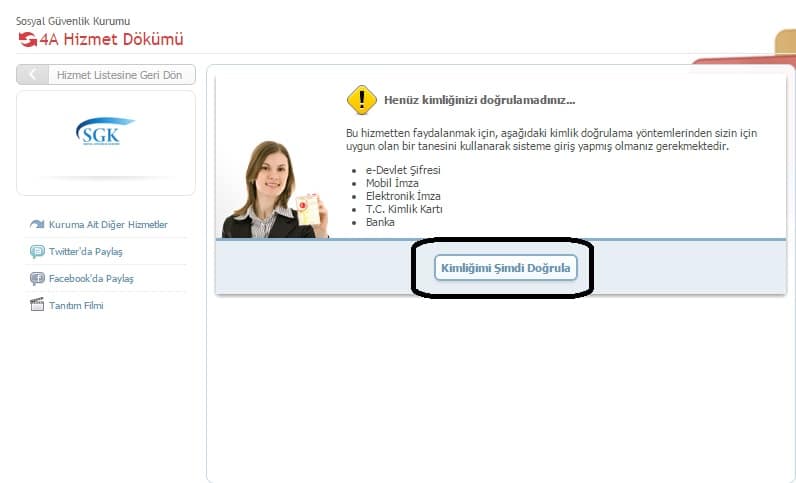Open the Kuruma Ait Diğer Hizmetler link
Viewport: 796px width, 483px height.
coord(108,225)
